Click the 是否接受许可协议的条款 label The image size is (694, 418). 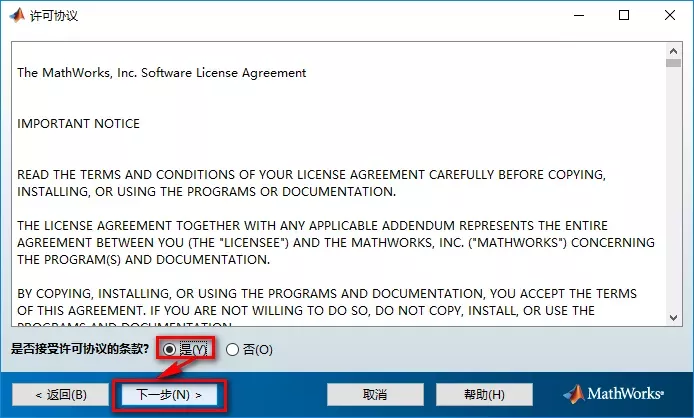pos(80,349)
